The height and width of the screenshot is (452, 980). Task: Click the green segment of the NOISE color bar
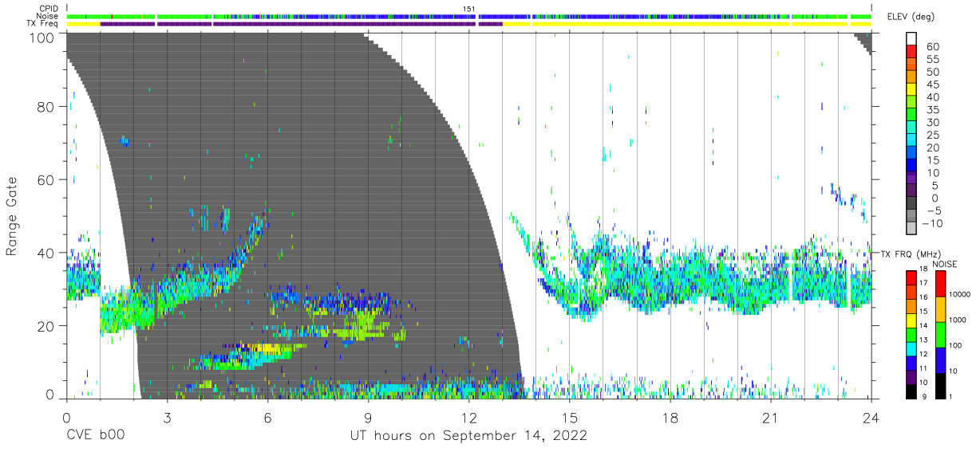point(941,334)
